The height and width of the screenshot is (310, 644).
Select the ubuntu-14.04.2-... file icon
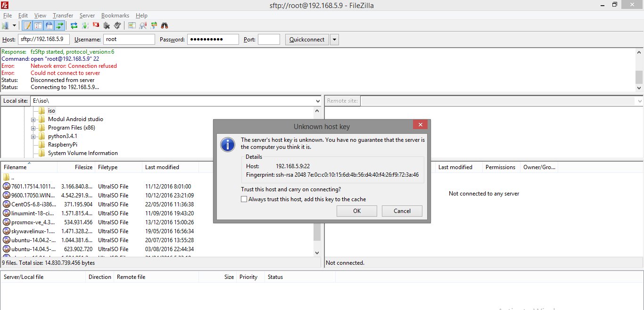click(7, 240)
